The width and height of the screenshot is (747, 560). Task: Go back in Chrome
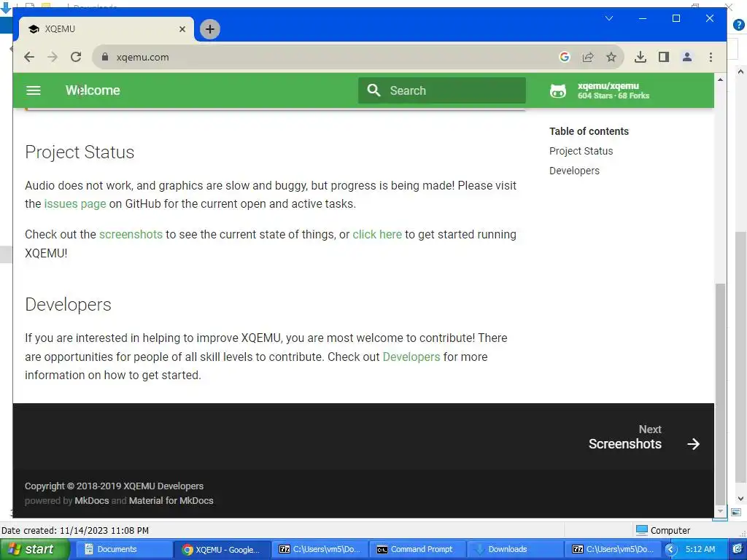click(29, 57)
